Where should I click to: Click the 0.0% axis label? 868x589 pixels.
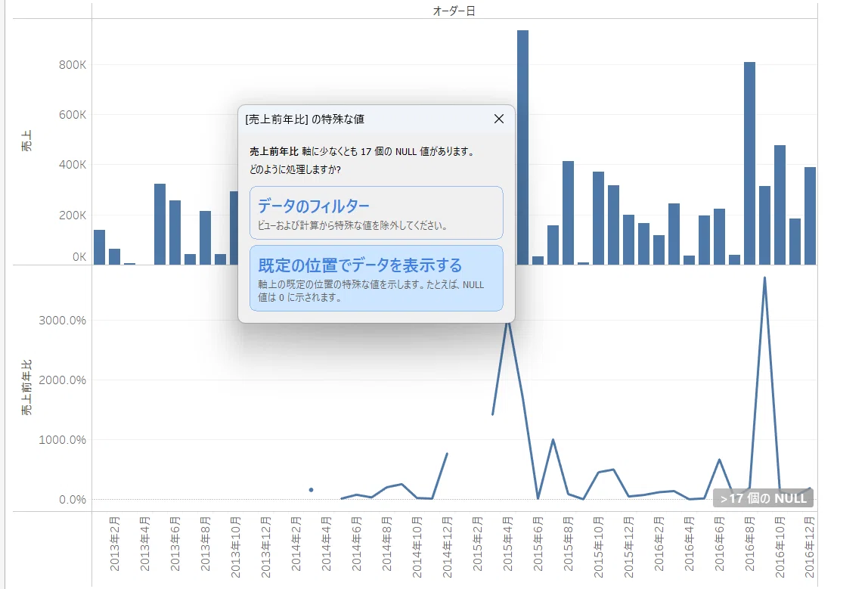(x=73, y=500)
